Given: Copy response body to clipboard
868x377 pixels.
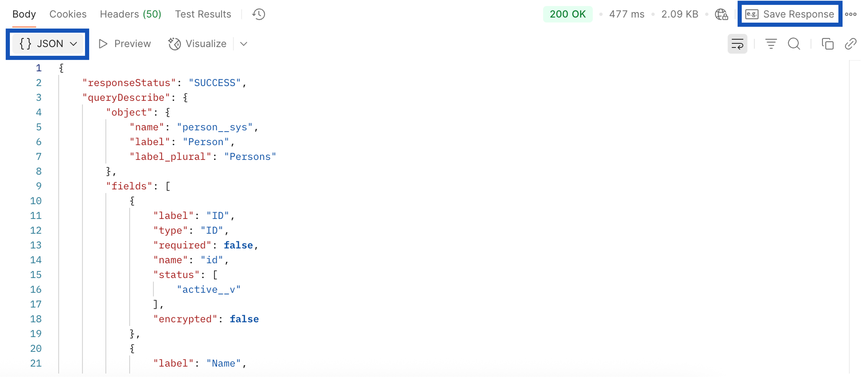Looking at the screenshot, I should (x=827, y=44).
